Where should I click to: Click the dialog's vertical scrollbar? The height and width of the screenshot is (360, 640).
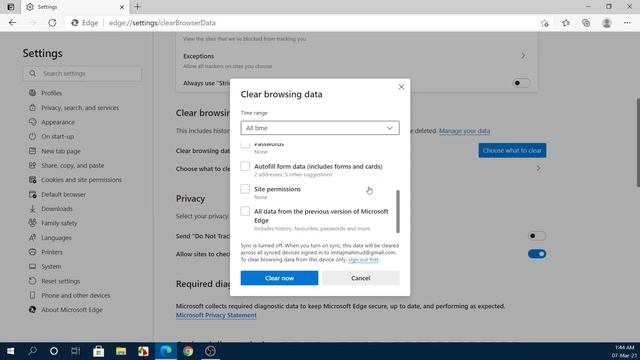click(x=398, y=211)
